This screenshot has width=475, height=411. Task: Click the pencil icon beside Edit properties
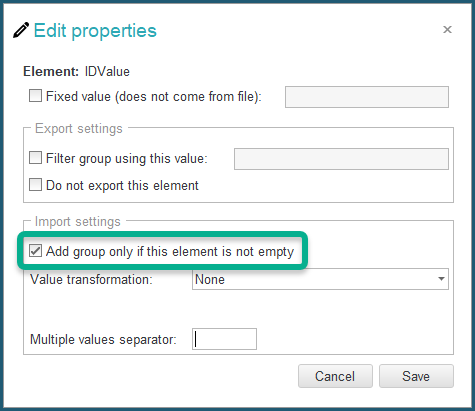[21, 30]
